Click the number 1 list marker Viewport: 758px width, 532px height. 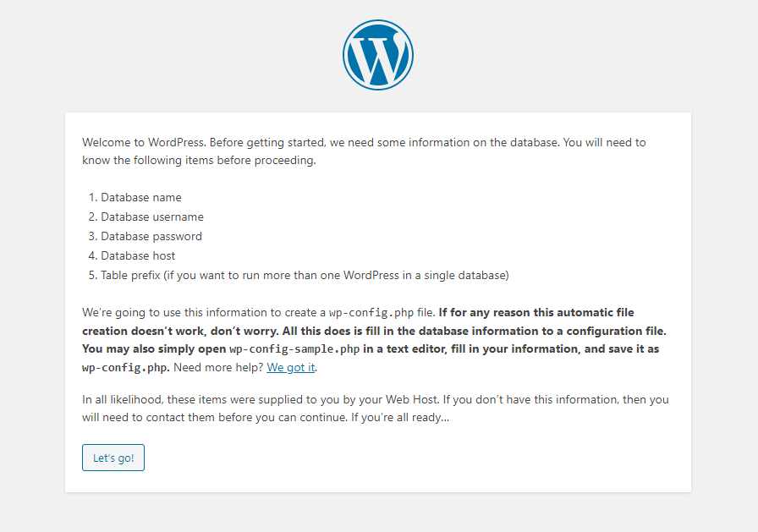(93, 198)
